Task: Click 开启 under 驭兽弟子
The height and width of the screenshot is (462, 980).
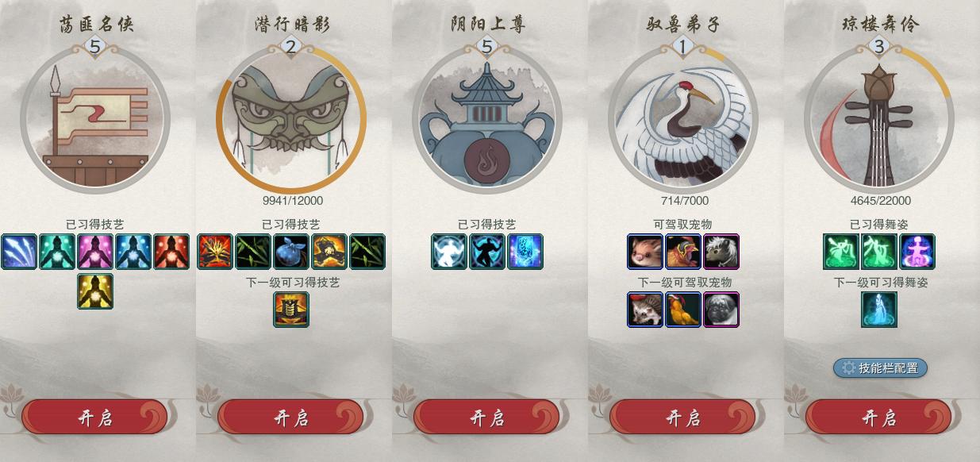Action: [682, 418]
